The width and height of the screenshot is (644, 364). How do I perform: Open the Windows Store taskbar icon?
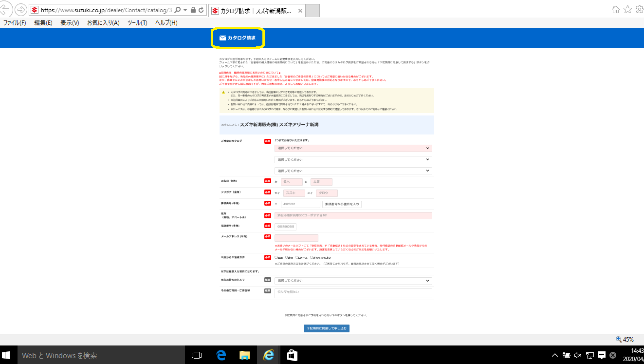point(292,355)
